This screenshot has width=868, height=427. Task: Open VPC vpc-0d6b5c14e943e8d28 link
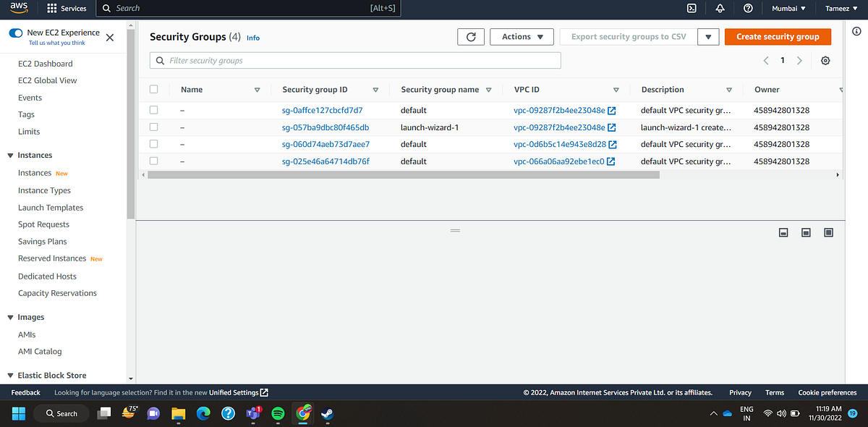click(561, 144)
